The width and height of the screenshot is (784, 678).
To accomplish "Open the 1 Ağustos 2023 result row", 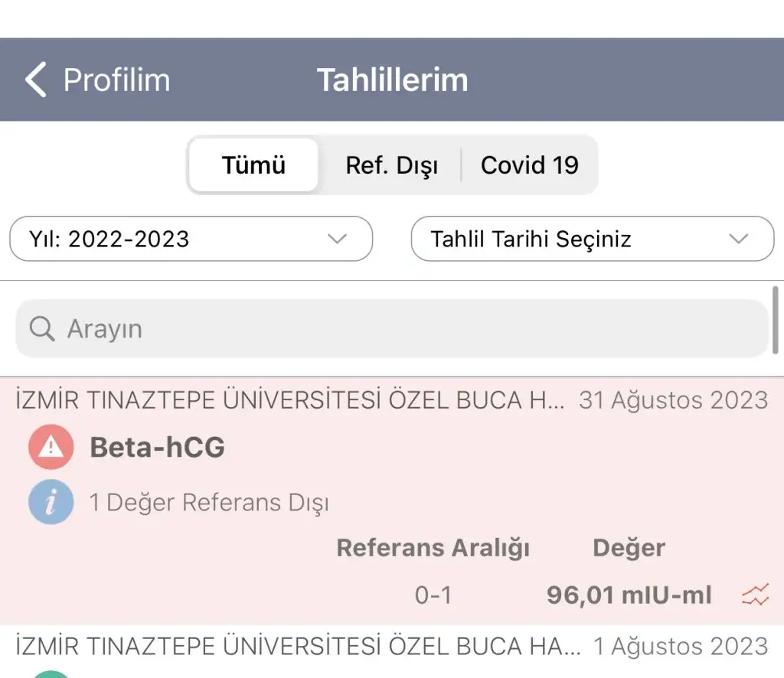I will pyautogui.click(x=392, y=647).
